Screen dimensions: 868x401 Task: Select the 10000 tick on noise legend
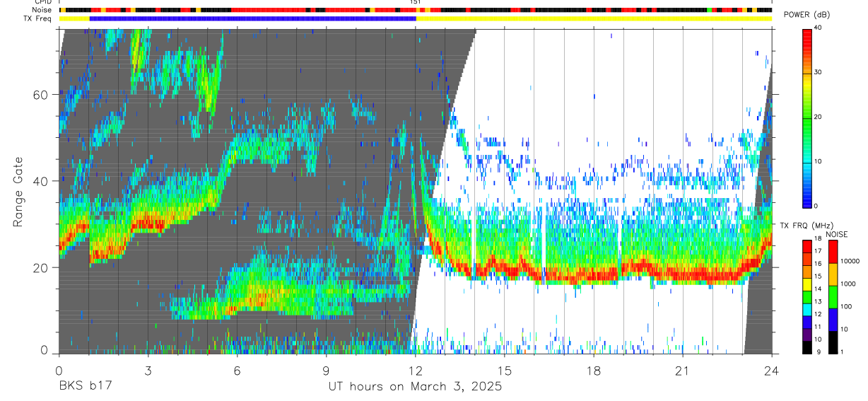point(850,262)
